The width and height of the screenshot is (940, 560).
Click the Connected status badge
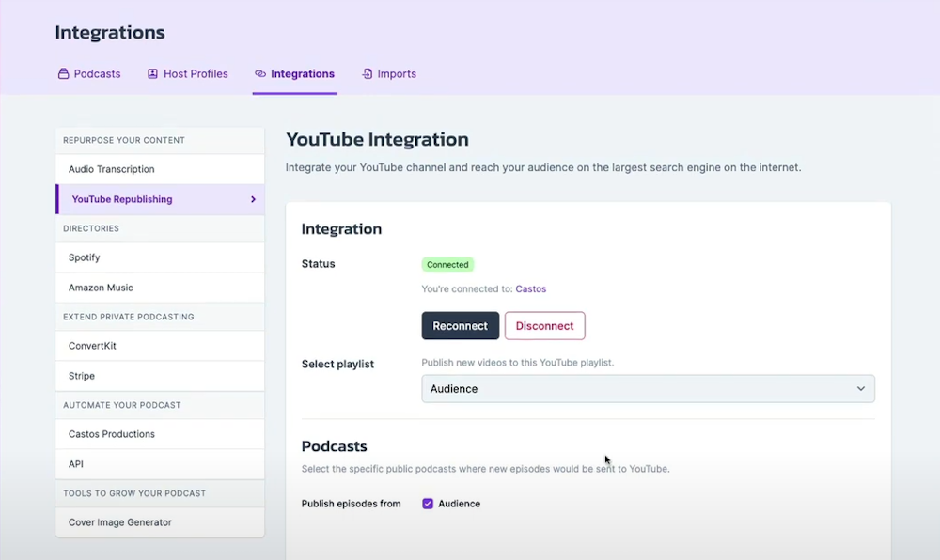[447, 264]
